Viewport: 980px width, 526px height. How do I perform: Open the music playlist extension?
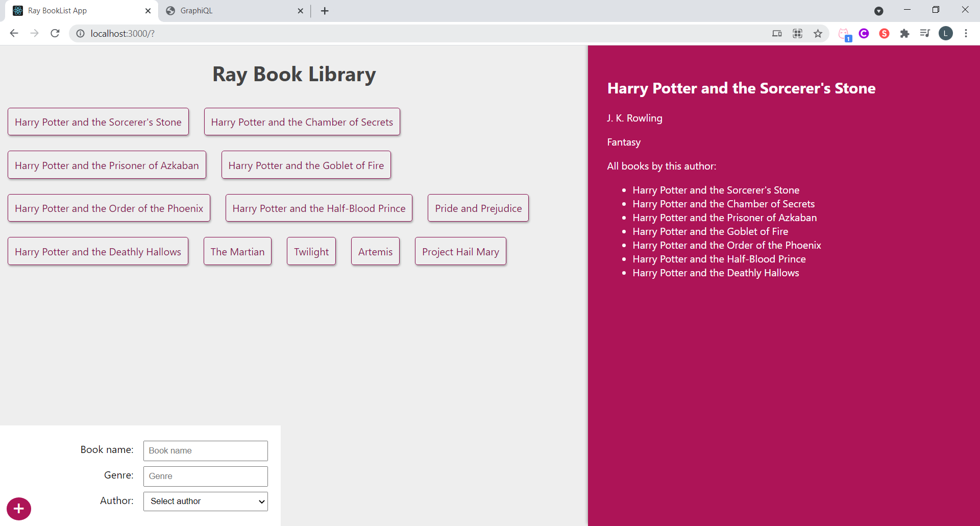point(925,33)
